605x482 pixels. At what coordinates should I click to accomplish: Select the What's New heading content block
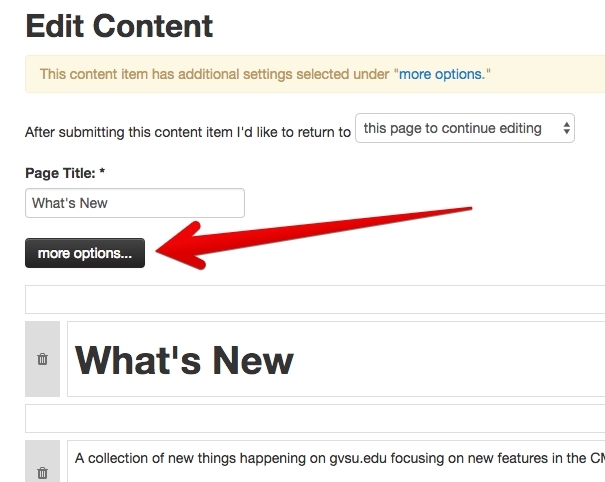[x=336, y=359]
